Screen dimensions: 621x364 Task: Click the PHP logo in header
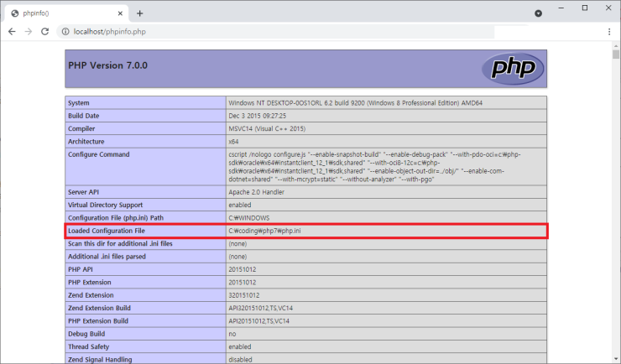tap(511, 68)
